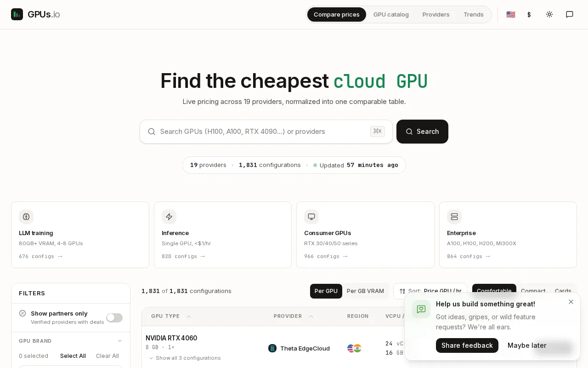Viewport: 588px width, 368px height.
Task: Click the Inference lightning bolt icon
Action: 169,217
